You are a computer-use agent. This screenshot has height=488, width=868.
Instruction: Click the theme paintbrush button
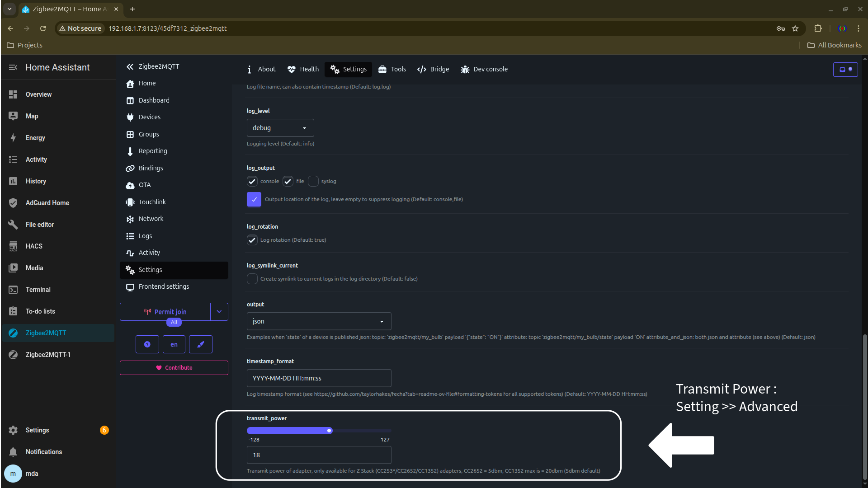pos(201,344)
